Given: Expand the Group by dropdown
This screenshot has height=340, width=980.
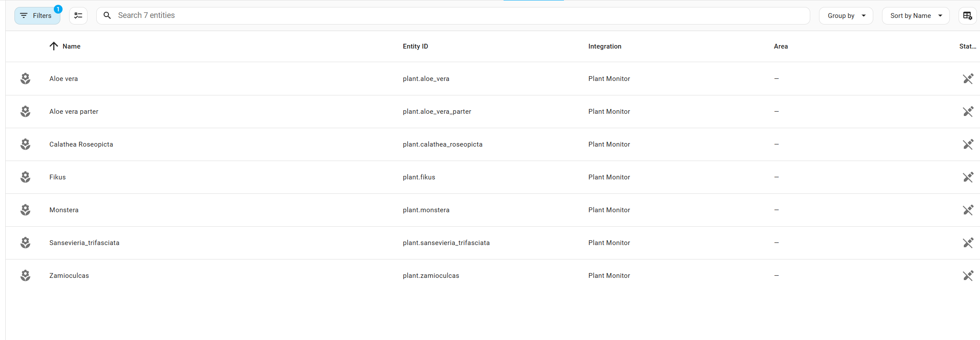Looking at the screenshot, I should point(846,16).
